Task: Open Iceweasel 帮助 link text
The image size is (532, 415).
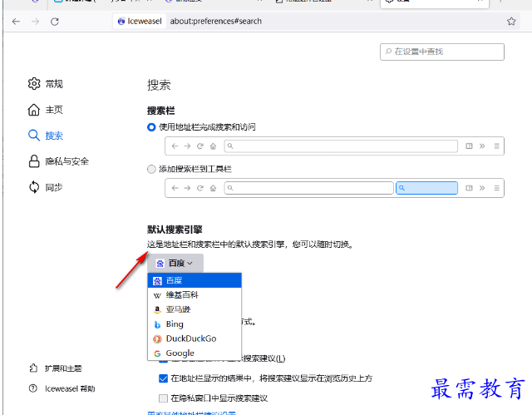Action: click(70, 388)
